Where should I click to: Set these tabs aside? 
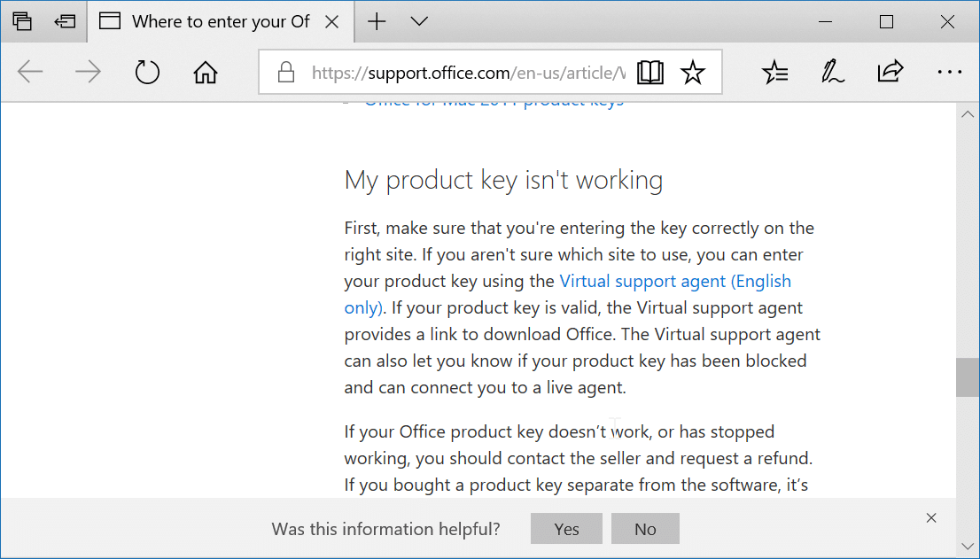tap(65, 21)
